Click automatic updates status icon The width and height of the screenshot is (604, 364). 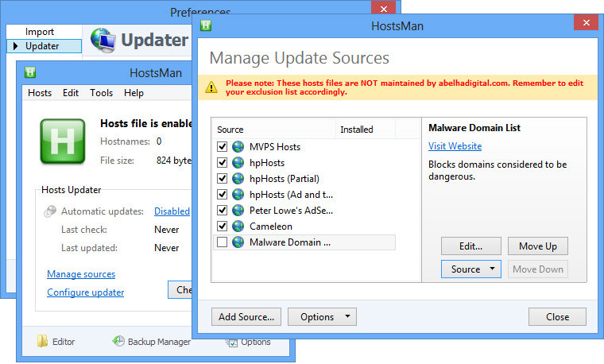[50, 211]
